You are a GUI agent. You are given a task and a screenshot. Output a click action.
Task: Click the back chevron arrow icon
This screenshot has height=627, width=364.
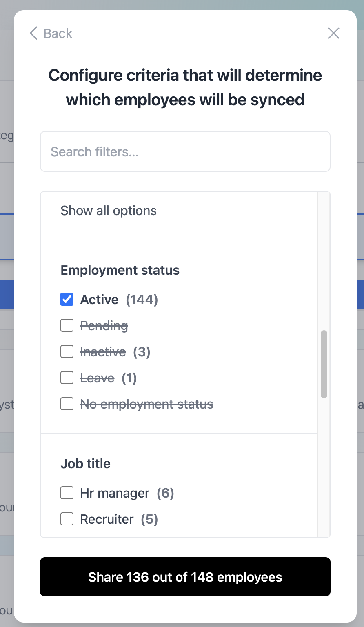click(33, 33)
